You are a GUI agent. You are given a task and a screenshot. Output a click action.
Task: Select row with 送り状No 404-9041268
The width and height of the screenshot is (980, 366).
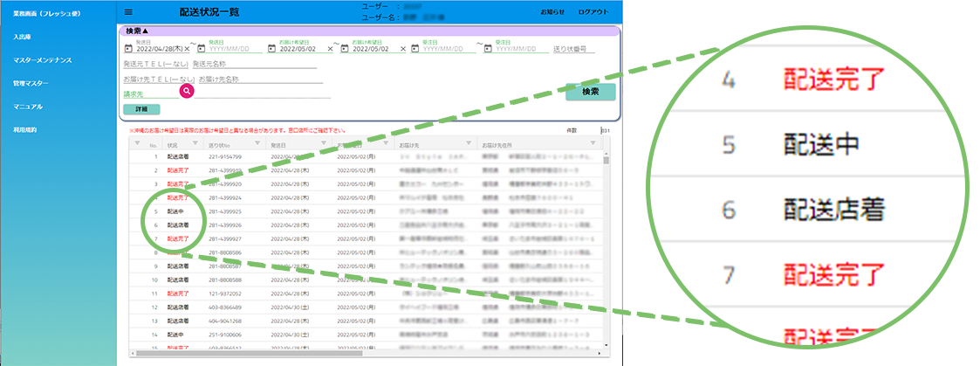point(367,321)
